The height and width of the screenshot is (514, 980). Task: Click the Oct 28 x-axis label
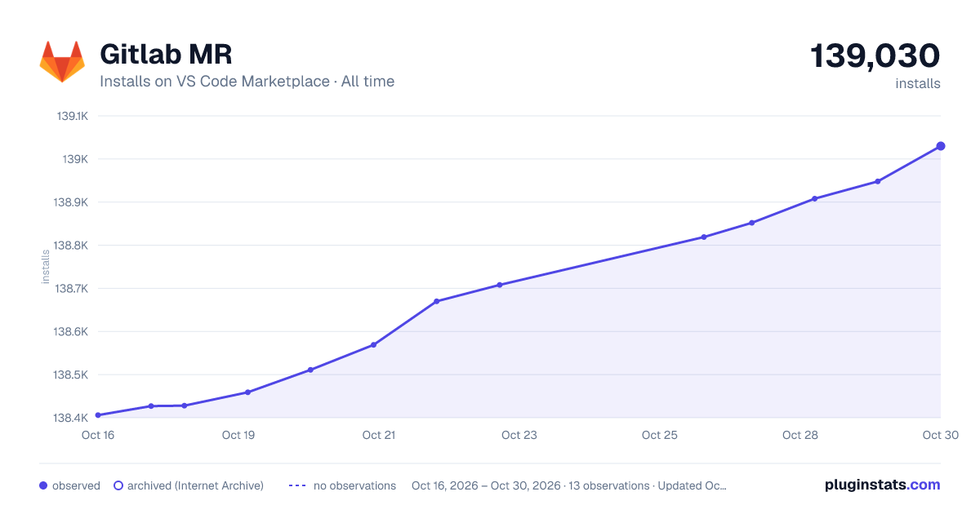pos(800,435)
